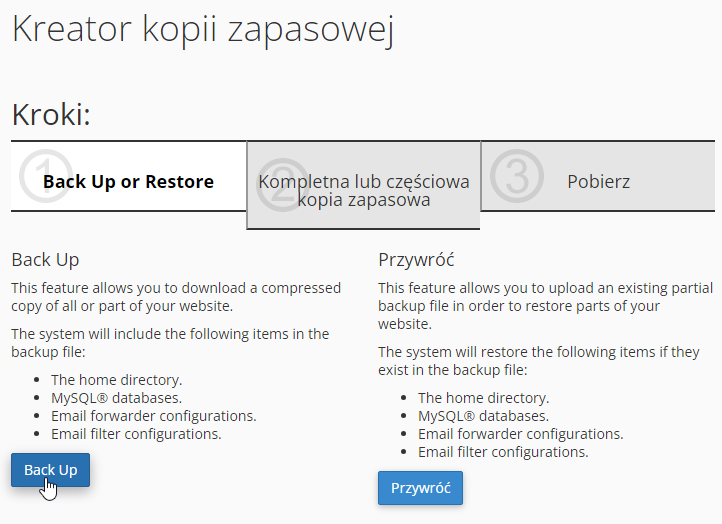Click the "Kroki:" heading
The width and height of the screenshot is (722, 524).
pos(51,114)
